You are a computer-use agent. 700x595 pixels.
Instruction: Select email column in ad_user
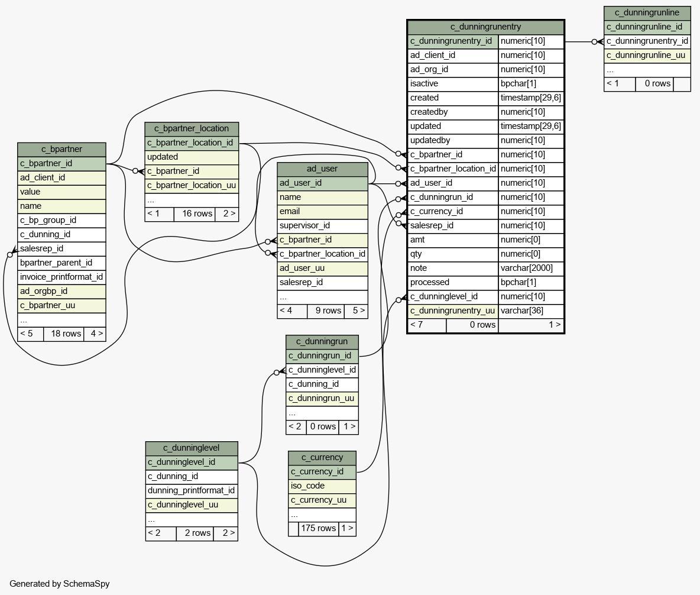tap(322, 212)
